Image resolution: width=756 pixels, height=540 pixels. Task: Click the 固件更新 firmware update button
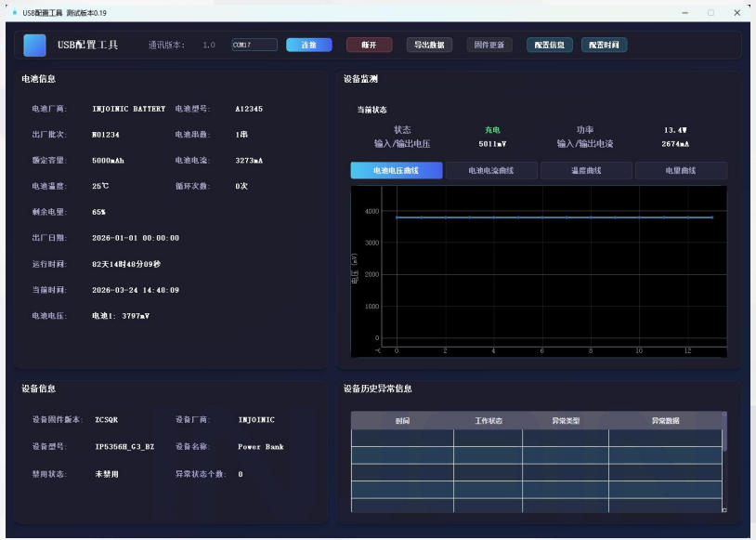click(x=489, y=45)
